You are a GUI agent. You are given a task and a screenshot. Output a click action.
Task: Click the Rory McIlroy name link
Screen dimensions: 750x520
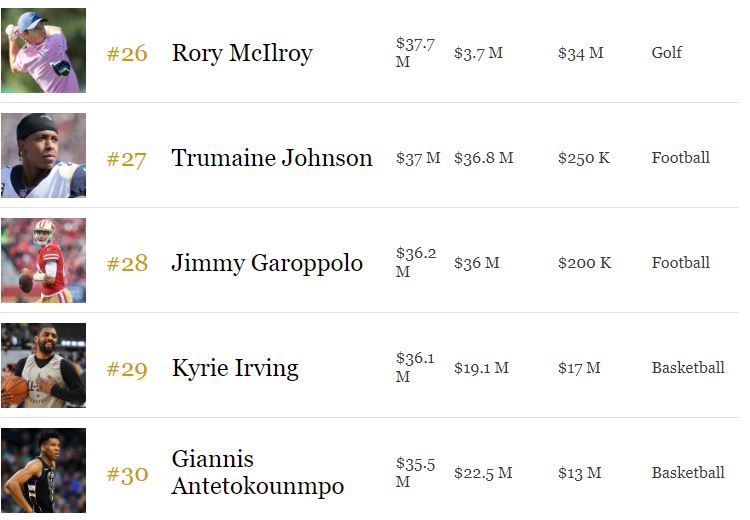click(242, 53)
